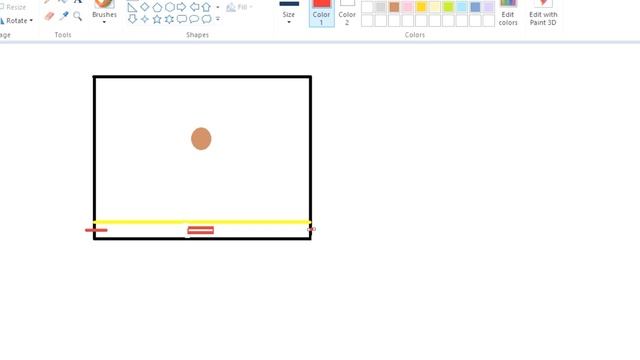Select the Eraser tool
The image size is (640, 360).
click(49, 16)
